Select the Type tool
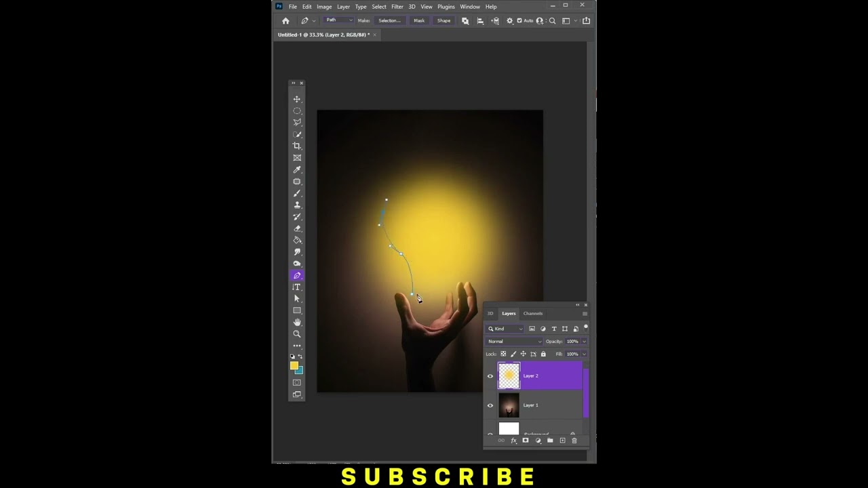Image resolution: width=868 pixels, height=488 pixels. [296, 287]
